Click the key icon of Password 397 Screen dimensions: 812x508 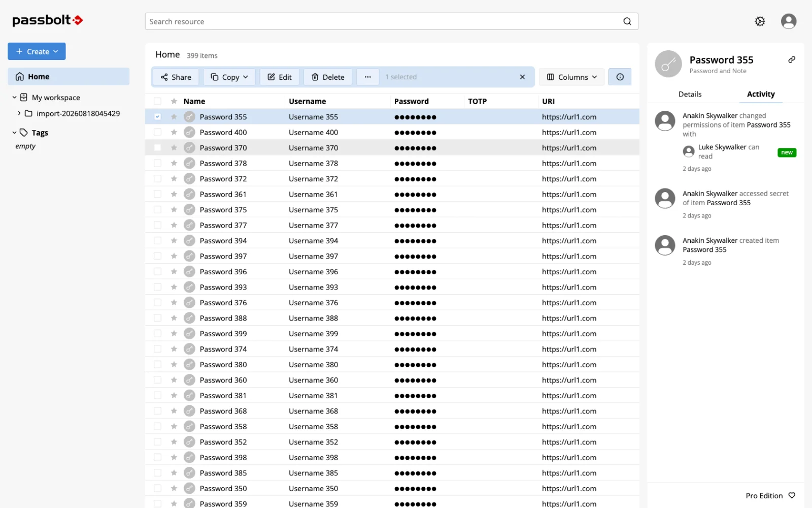[x=189, y=256]
